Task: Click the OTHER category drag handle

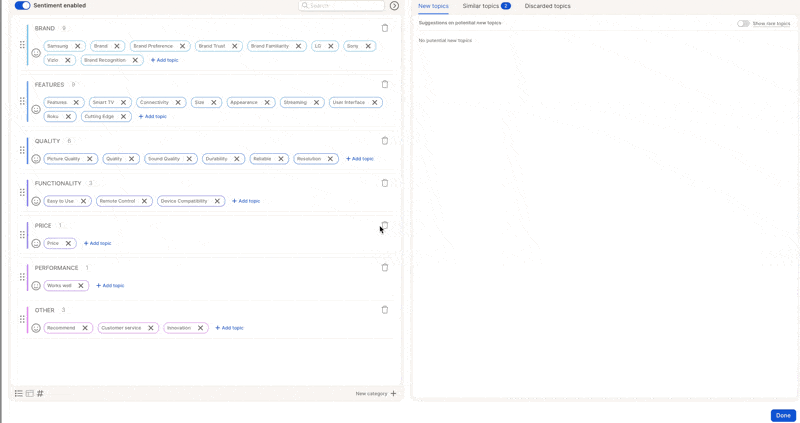Action: 22,319
